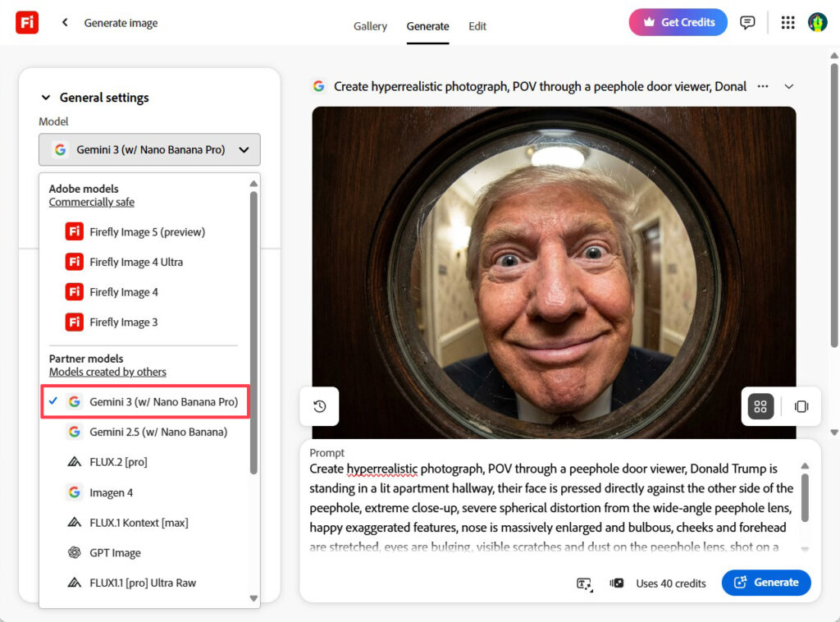Click the model list scrollbar down arrow

[x=253, y=599]
